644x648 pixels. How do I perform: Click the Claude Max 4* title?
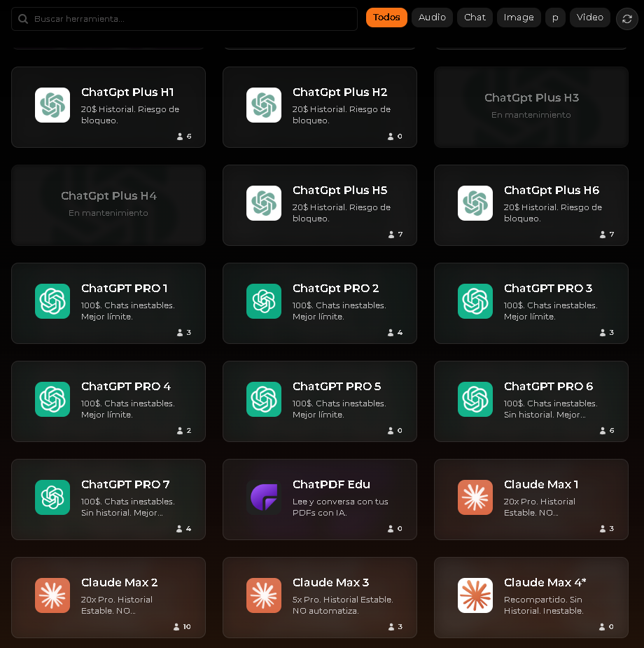tap(545, 583)
